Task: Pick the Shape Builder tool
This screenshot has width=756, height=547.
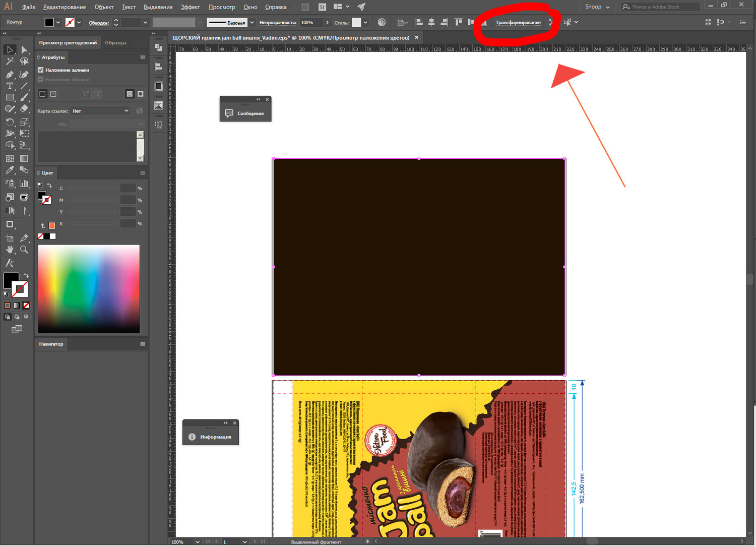Action: (x=10, y=145)
